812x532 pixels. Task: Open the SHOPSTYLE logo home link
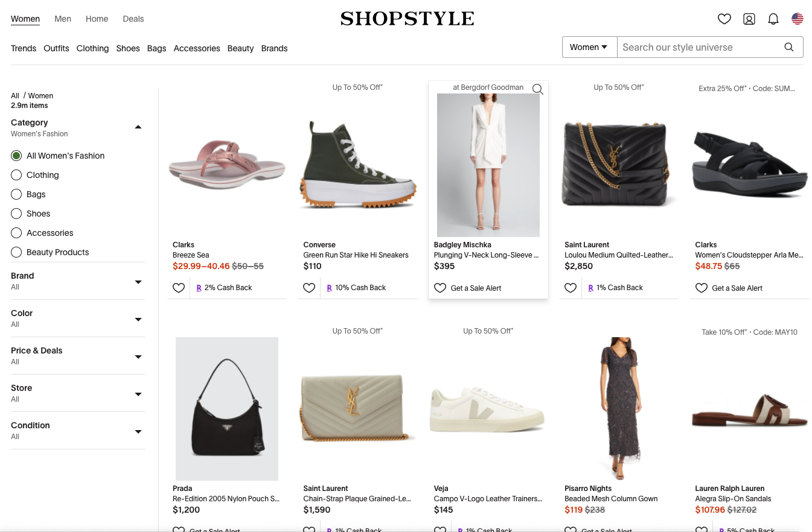pos(408,19)
